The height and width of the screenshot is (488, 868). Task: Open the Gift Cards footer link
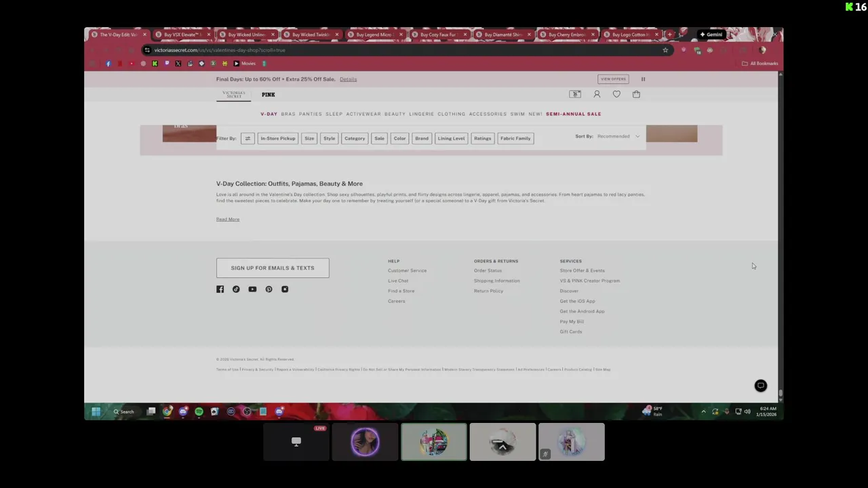click(571, 331)
